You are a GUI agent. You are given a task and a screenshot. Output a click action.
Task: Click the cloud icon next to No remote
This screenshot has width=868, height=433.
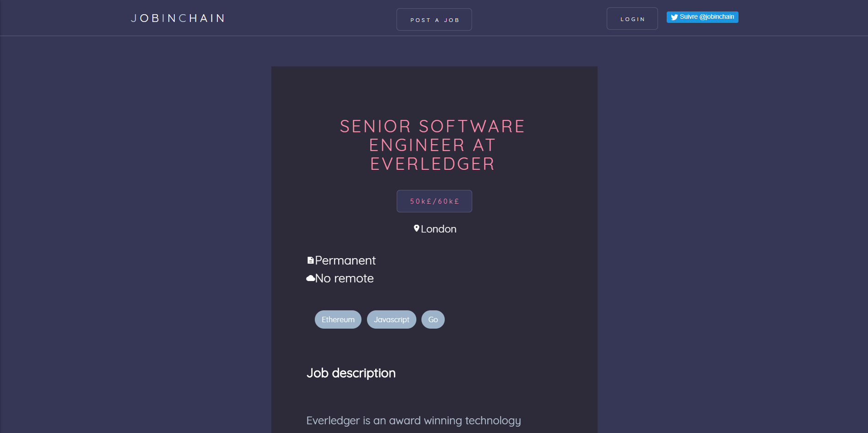(310, 277)
